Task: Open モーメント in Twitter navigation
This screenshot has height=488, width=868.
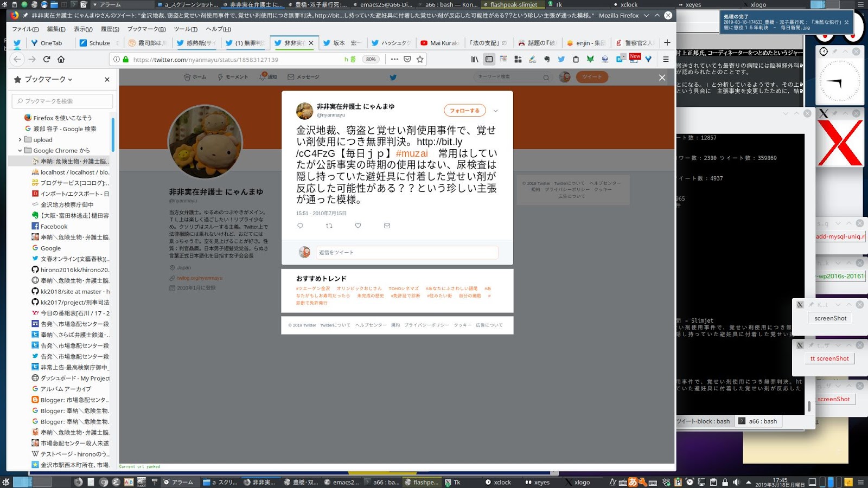Action: (233, 77)
